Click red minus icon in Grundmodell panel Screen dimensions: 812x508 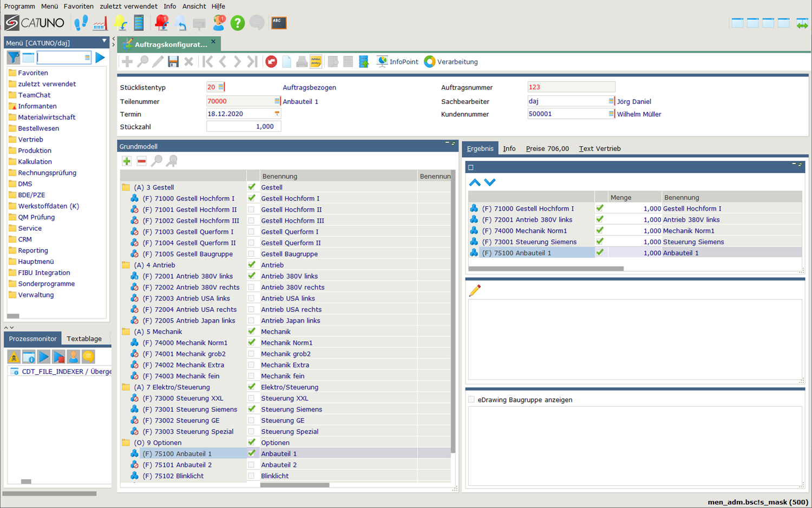(x=141, y=161)
